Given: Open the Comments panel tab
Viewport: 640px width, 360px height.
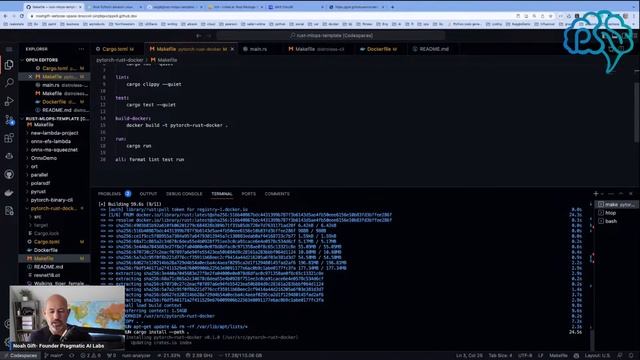Looking at the screenshot, I should point(277,194).
